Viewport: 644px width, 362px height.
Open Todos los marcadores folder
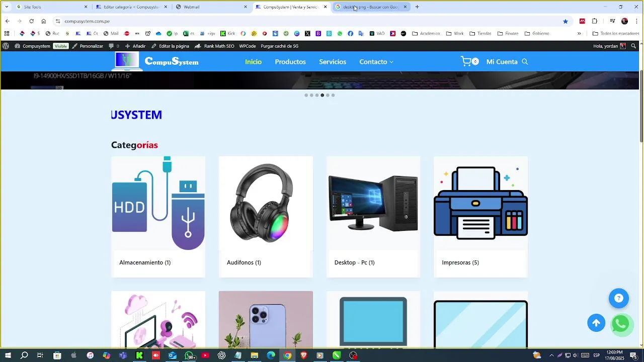616,34
